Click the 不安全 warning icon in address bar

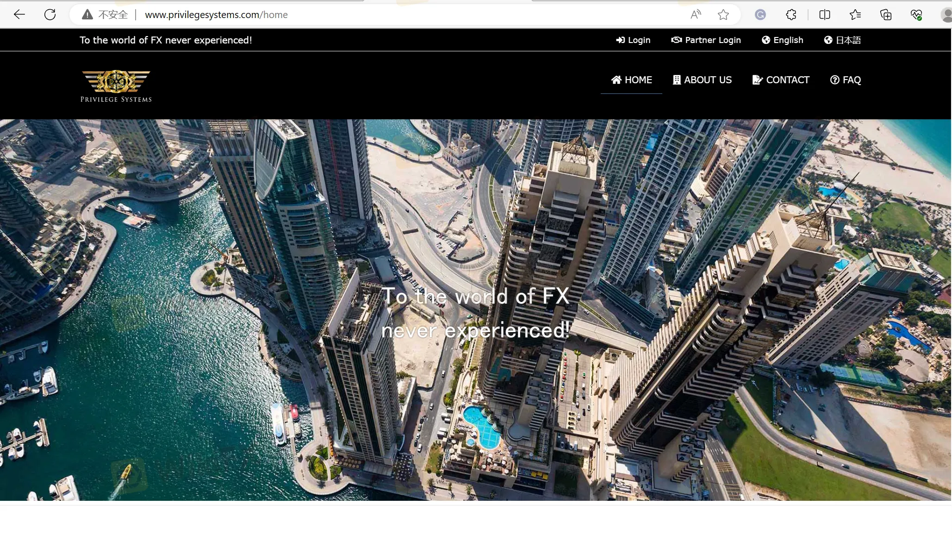click(87, 14)
